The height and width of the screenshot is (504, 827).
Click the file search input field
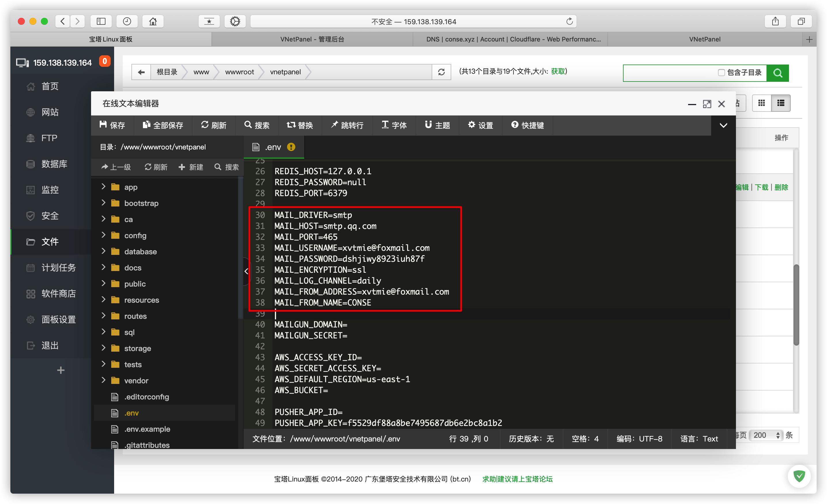coord(670,73)
